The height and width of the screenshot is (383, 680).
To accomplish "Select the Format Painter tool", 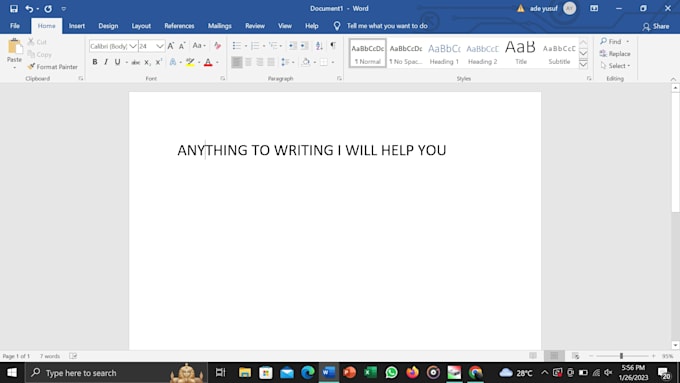I will (x=52, y=67).
